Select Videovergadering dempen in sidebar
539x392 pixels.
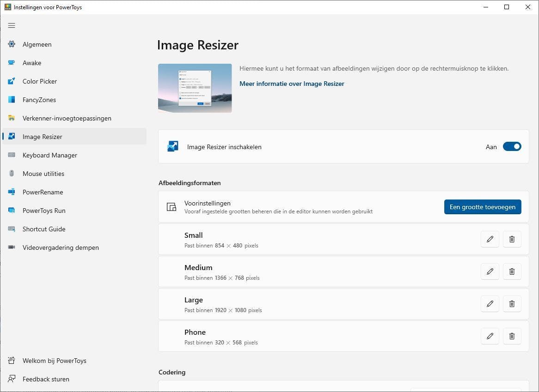pos(61,247)
